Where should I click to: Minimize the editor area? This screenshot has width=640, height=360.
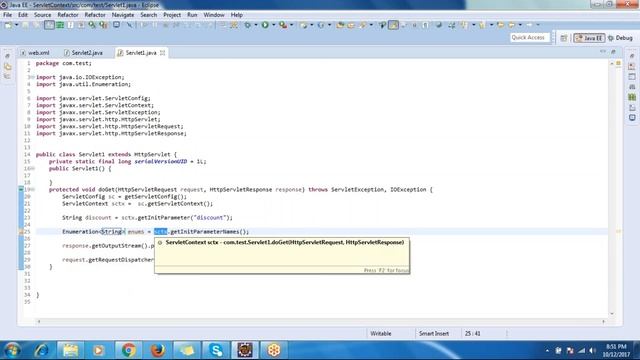603,52
